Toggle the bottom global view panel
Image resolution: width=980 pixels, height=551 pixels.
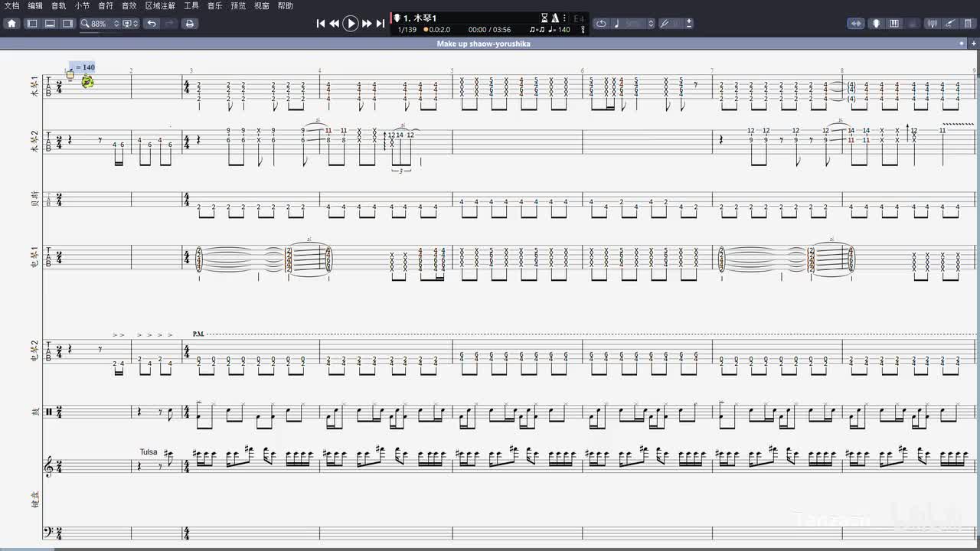(x=50, y=24)
